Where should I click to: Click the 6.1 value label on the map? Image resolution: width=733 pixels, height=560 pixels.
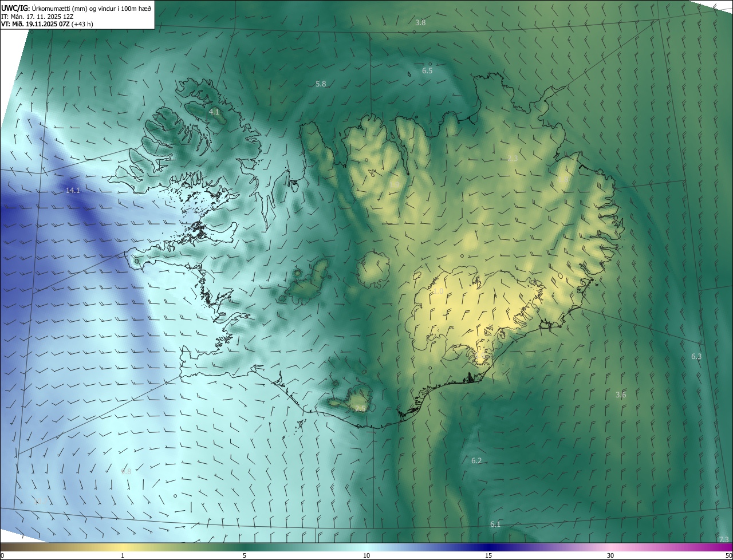495,524
